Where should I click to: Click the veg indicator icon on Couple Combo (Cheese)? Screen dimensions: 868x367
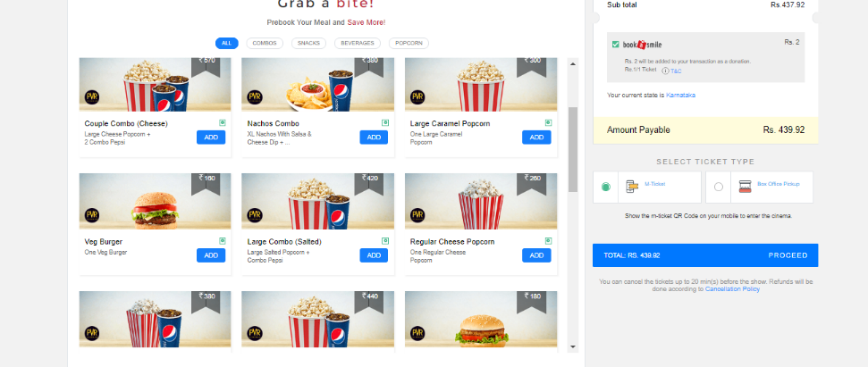point(222,122)
